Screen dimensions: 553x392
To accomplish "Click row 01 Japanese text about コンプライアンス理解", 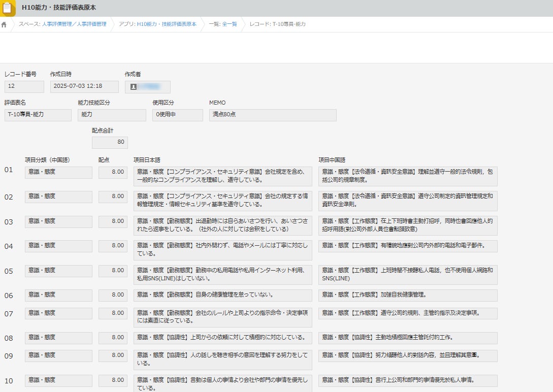I will [x=222, y=176].
